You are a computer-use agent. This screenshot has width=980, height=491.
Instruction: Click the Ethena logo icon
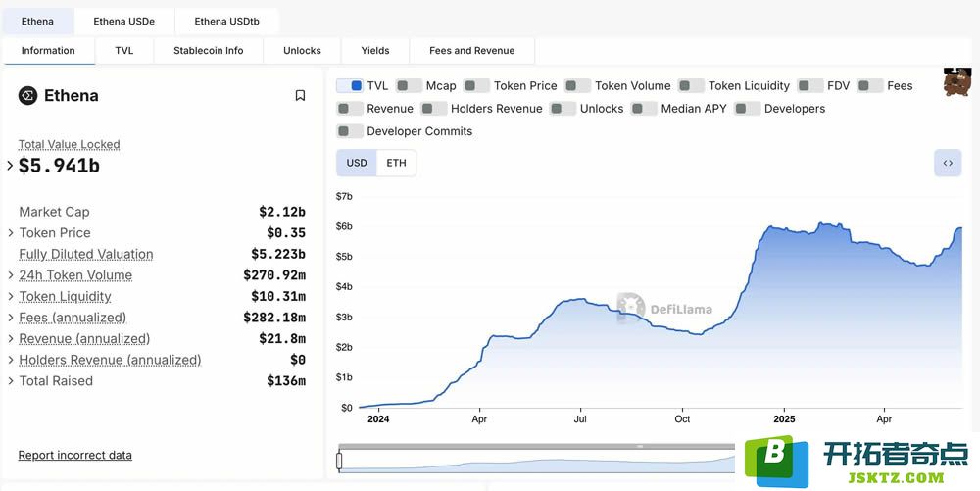pos(28,96)
